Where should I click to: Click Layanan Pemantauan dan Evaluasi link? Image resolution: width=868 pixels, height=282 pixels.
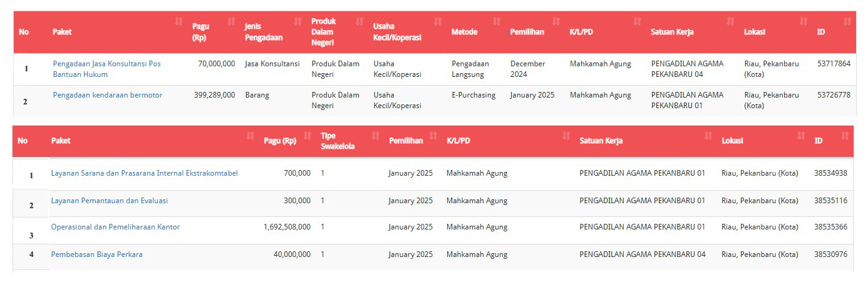pos(109,201)
